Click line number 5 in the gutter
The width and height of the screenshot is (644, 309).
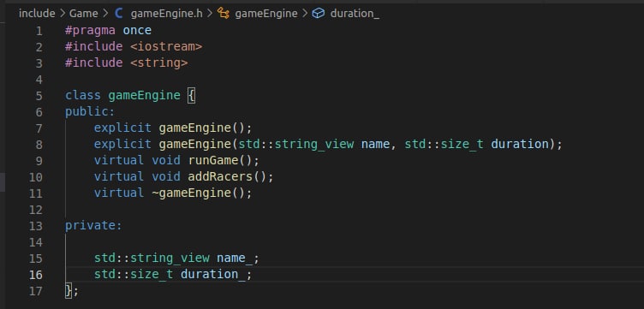39,96
